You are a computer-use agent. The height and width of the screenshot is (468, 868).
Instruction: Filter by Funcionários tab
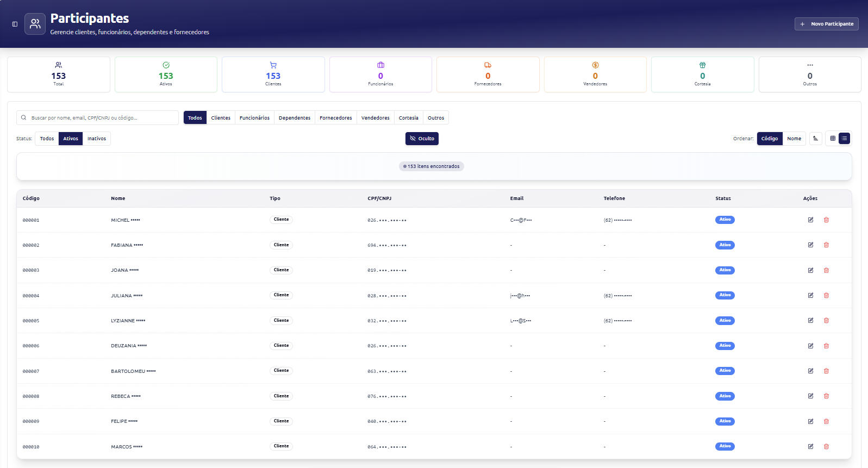(254, 118)
